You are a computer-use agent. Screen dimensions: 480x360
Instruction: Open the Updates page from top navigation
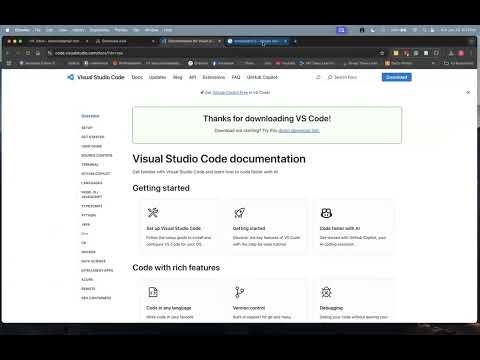157,77
